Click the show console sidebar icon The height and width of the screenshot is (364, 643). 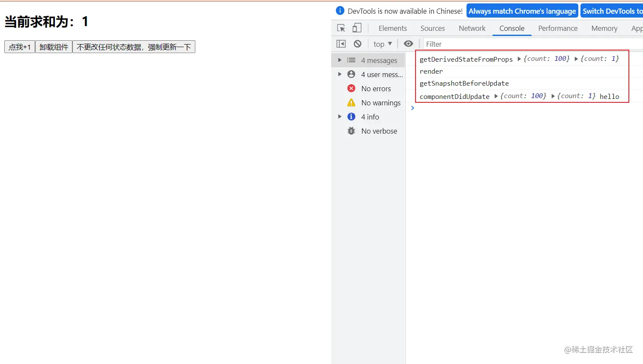pos(341,44)
